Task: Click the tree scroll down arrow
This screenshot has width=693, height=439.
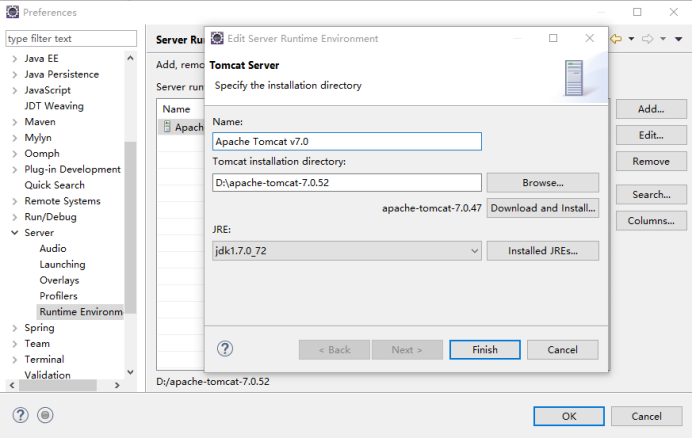Action: [x=130, y=372]
